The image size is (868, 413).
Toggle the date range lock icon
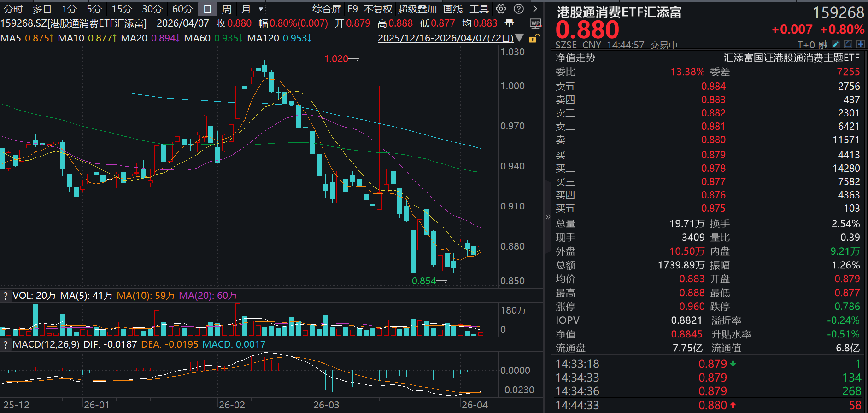pos(533,38)
